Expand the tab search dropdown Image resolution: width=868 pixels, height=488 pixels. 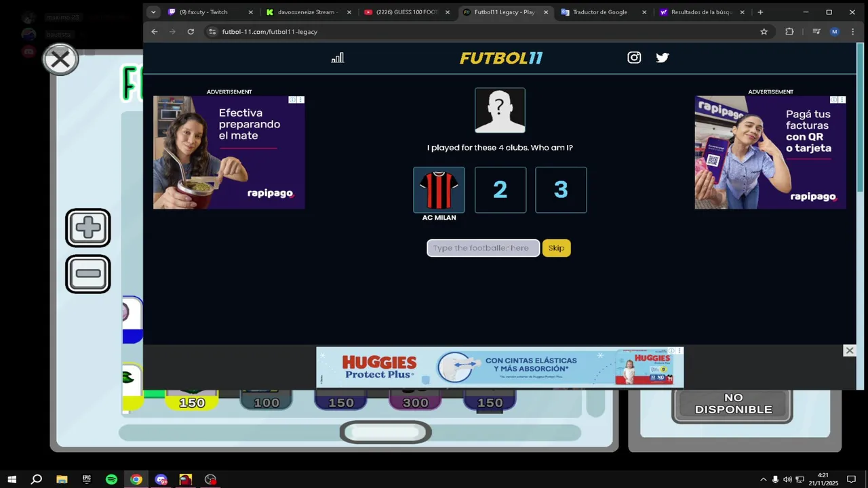(153, 12)
